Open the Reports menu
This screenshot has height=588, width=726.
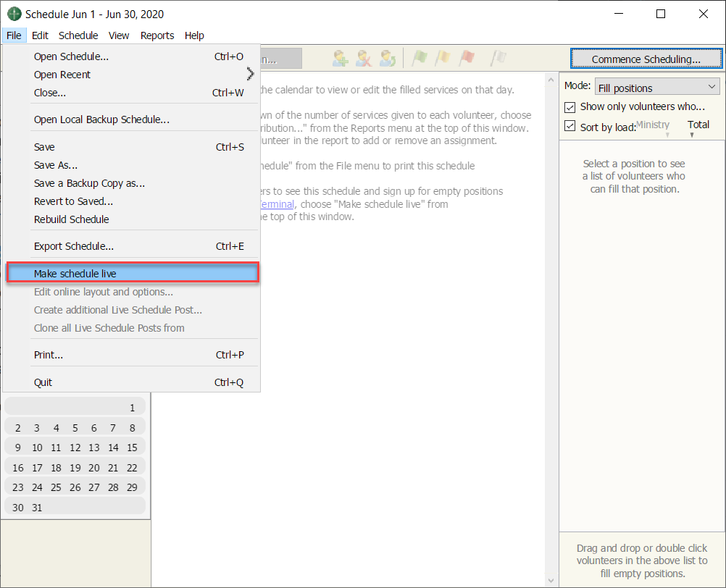[x=157, y=35]
